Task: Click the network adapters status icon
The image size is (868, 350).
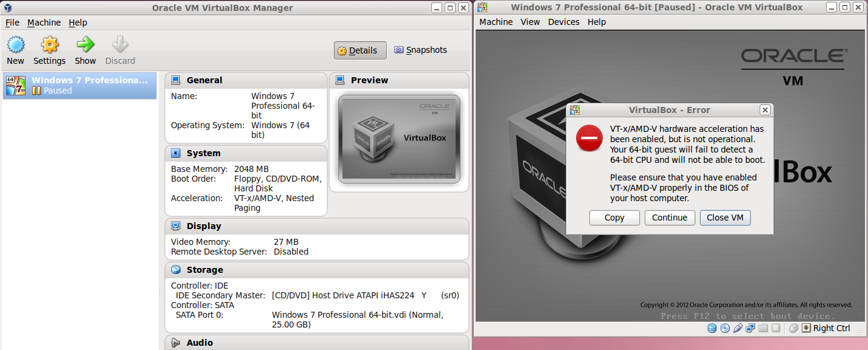Action: tap(751, 328)
